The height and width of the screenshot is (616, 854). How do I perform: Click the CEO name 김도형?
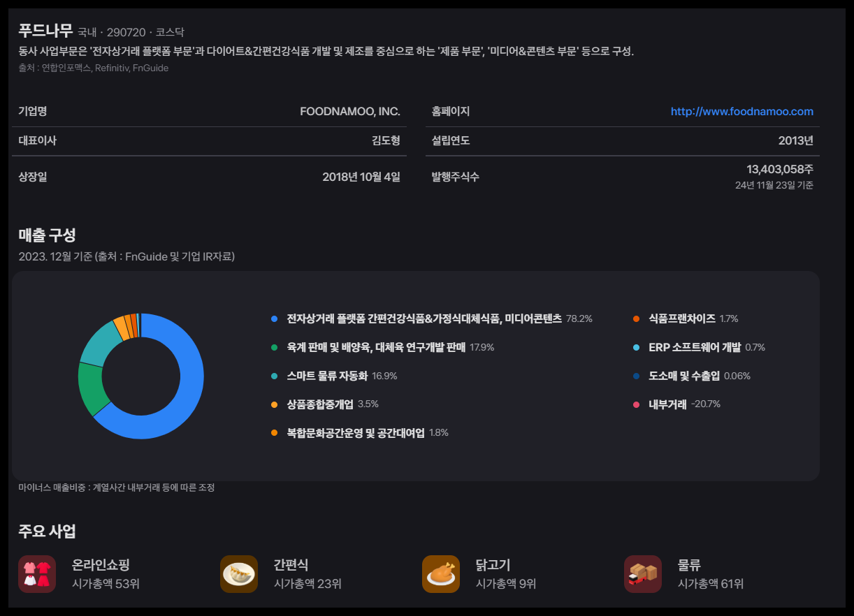point(385,140)
